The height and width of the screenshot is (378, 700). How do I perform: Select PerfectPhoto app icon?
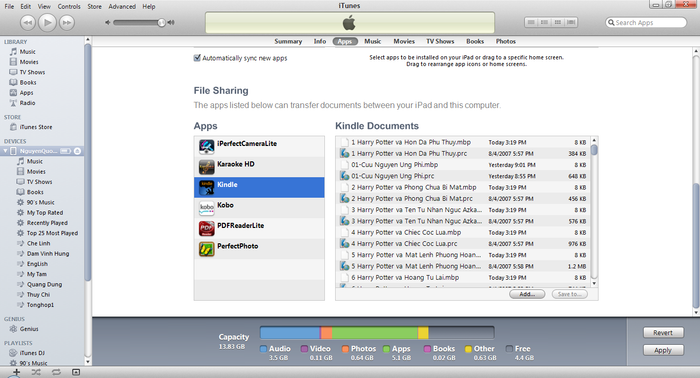tap(207, 249)
